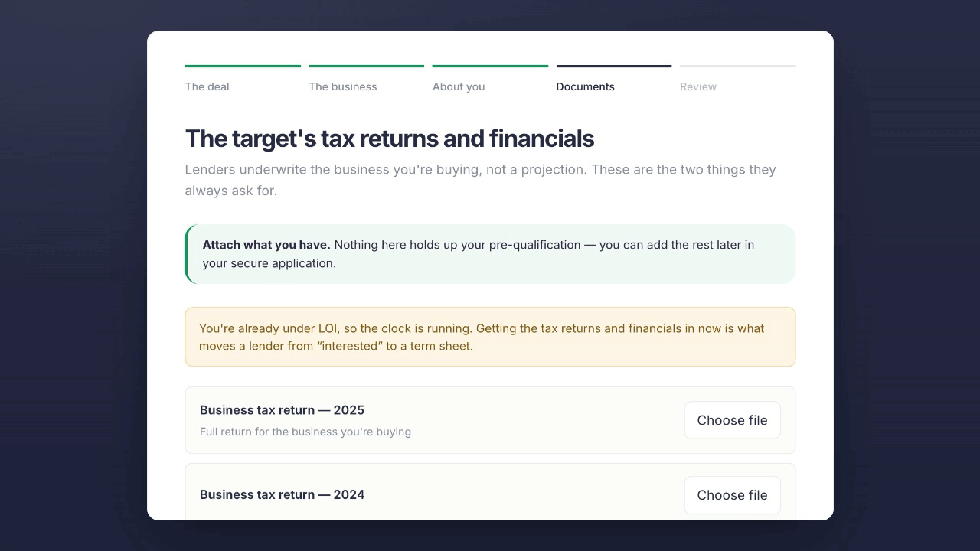Click the yellow LOI clock-is-running notice
The image size is (980, 551).
tap(490, 337)
